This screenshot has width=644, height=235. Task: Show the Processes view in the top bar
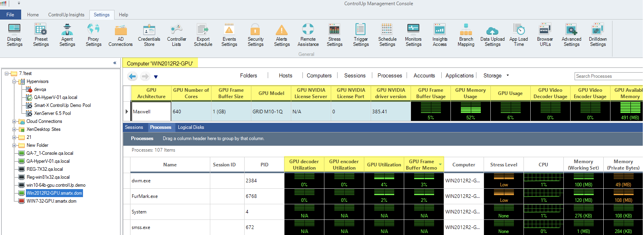(390, 75)
